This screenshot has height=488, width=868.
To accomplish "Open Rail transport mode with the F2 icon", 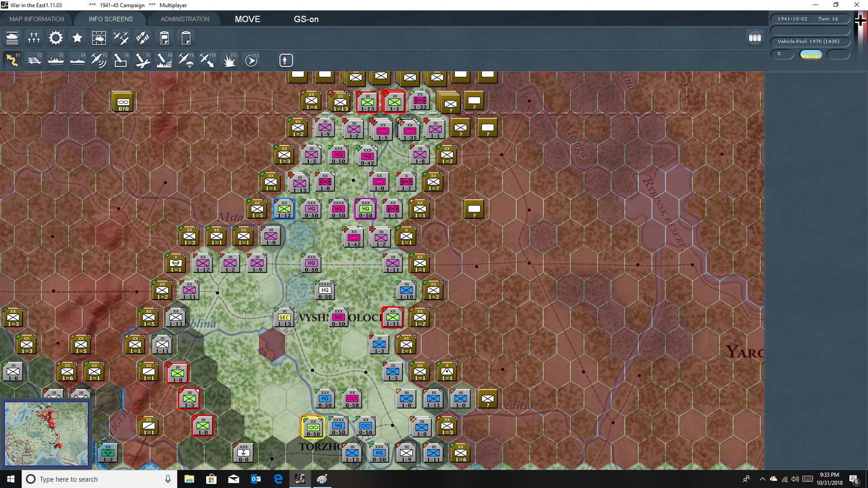I will pyautogui.click(x=35, y=60).
